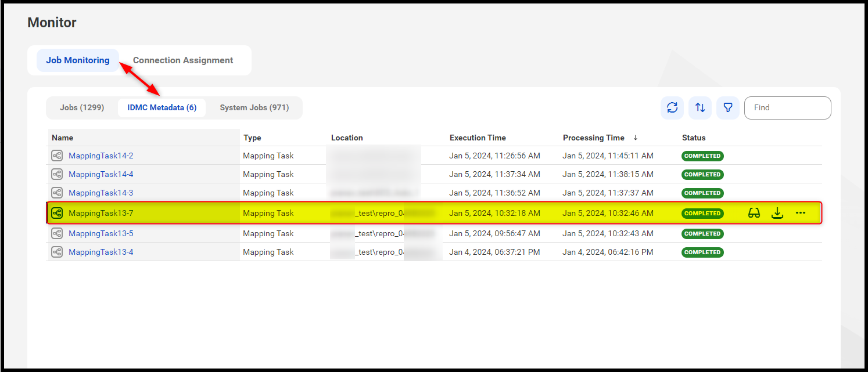The width and height of the screenshot is (868, 372).
Task: Click the glasses view icon for MappingTask13-7
Action: (754, 213)
